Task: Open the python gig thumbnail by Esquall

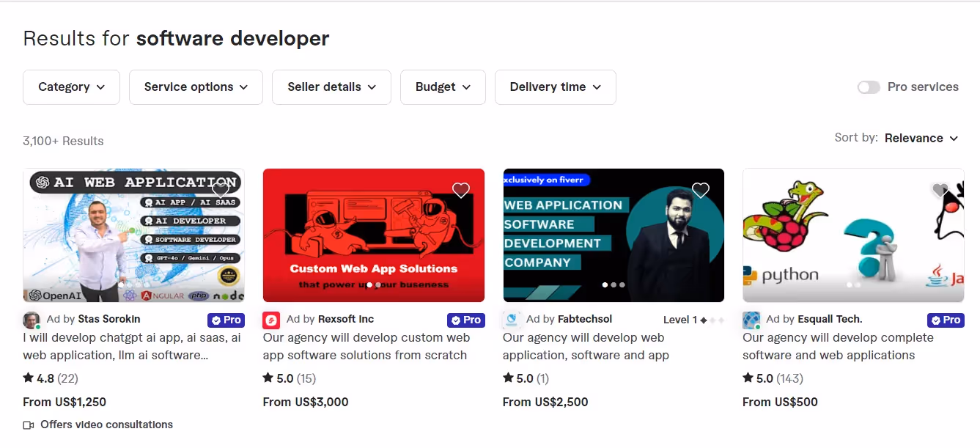Action: tap(853, 235)
